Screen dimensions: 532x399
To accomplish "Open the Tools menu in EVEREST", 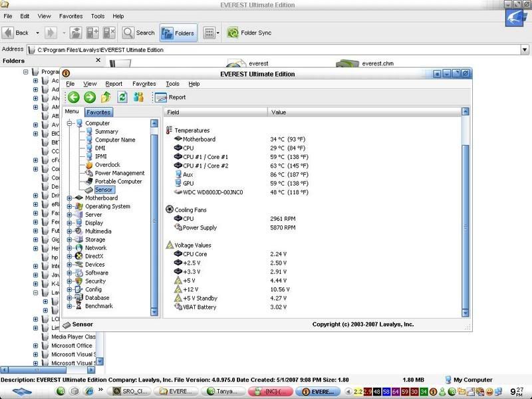I will (173, 84).
